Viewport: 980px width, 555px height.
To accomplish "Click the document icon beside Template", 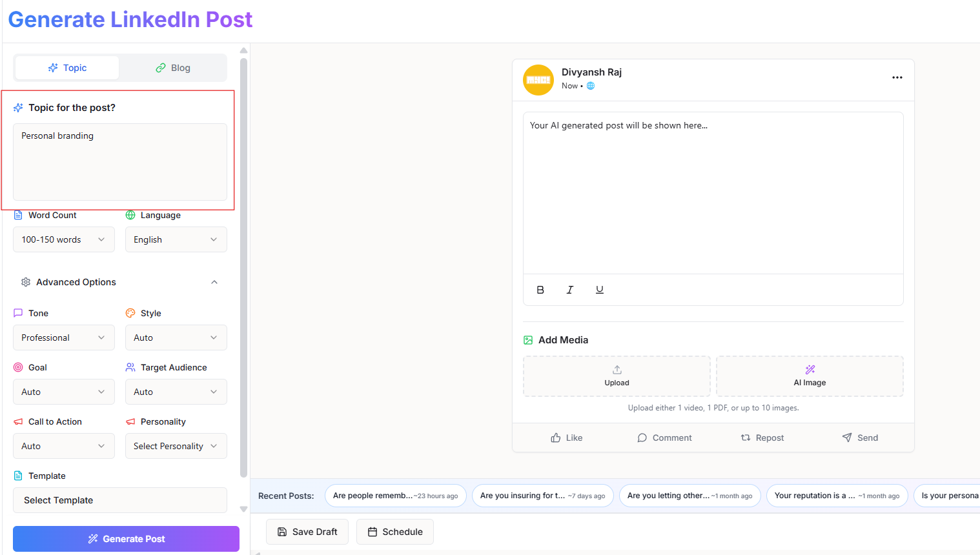I will [x=18, y=476].
